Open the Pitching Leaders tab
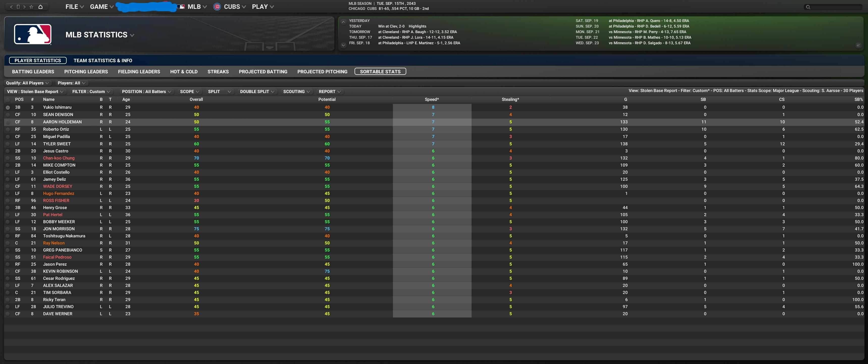The height and width of the screenshot is (364, 868). (x=86, y=72)
